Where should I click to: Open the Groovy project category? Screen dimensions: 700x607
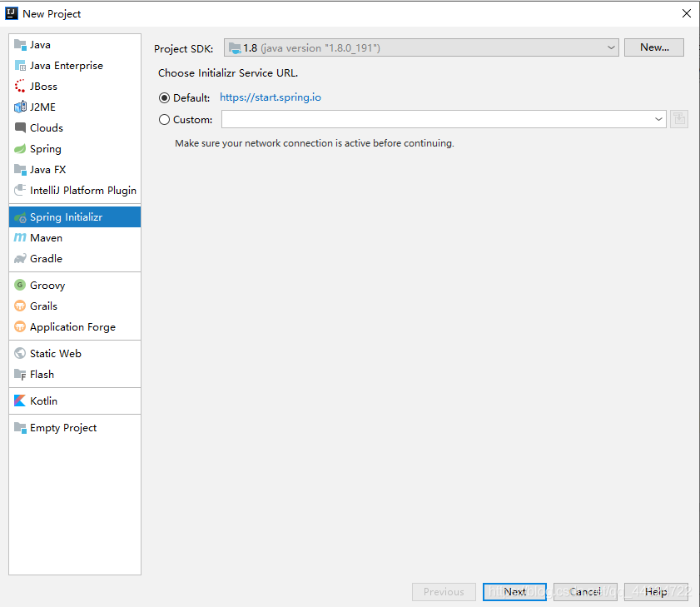point(47,285)
